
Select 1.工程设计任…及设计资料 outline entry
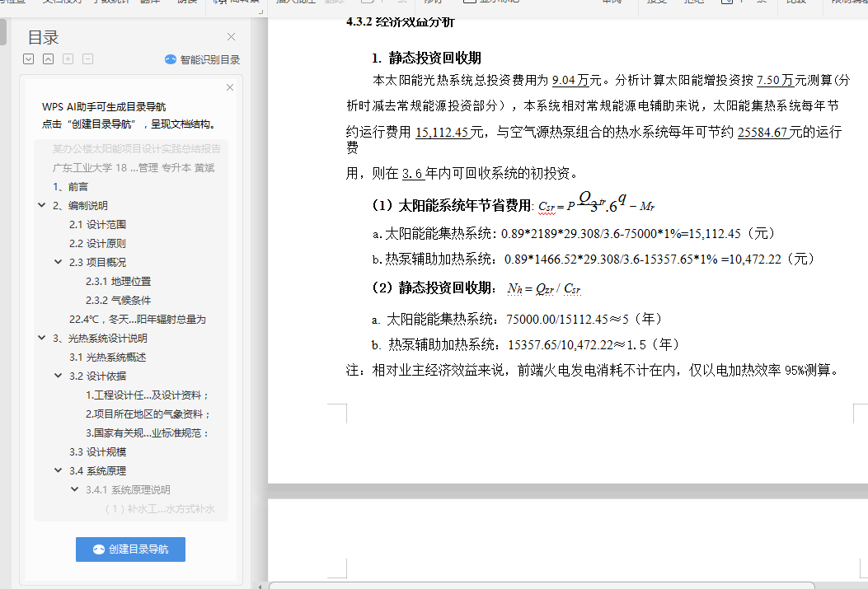pos(148,395)
